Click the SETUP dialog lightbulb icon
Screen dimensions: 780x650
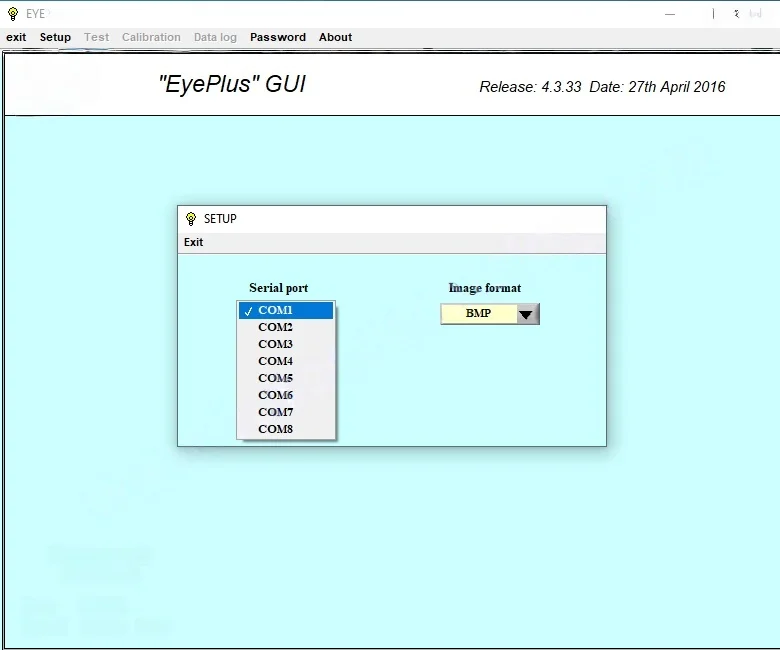(191, 219)
